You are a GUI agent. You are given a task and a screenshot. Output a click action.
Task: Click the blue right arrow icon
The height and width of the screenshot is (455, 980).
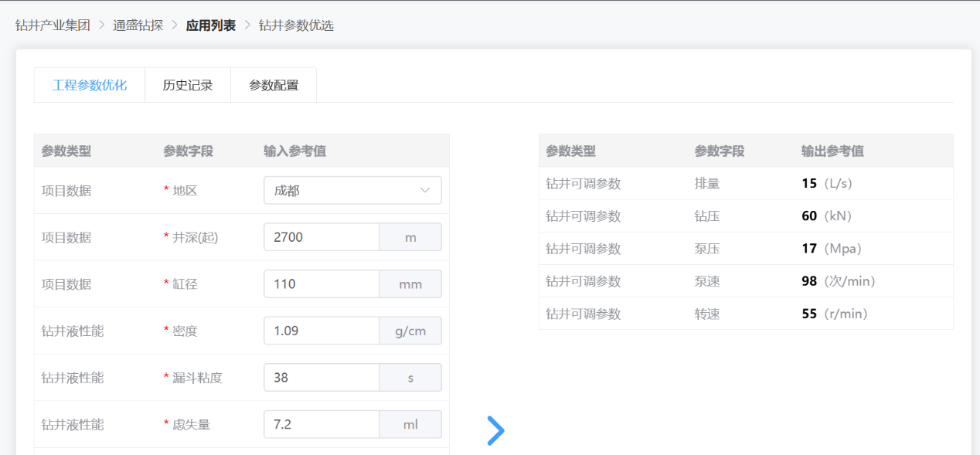pos(495,430)
